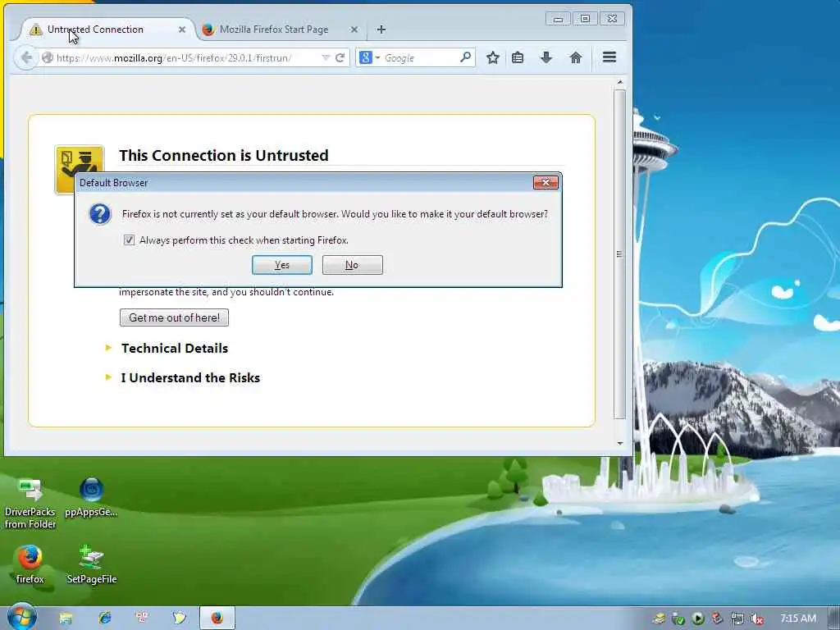Uncheck Always perform this check checkbox
840x630 pixels.
point(129,240)
